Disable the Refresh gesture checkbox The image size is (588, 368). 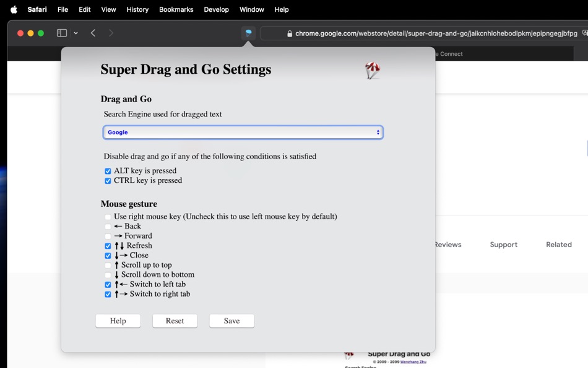(108, 246)
